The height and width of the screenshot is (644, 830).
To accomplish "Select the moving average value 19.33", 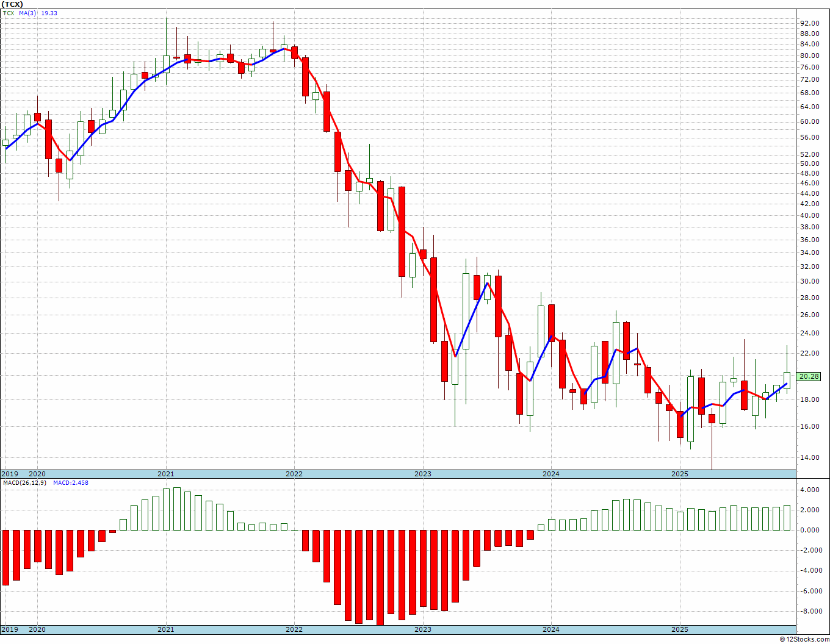I will [49, 13].
